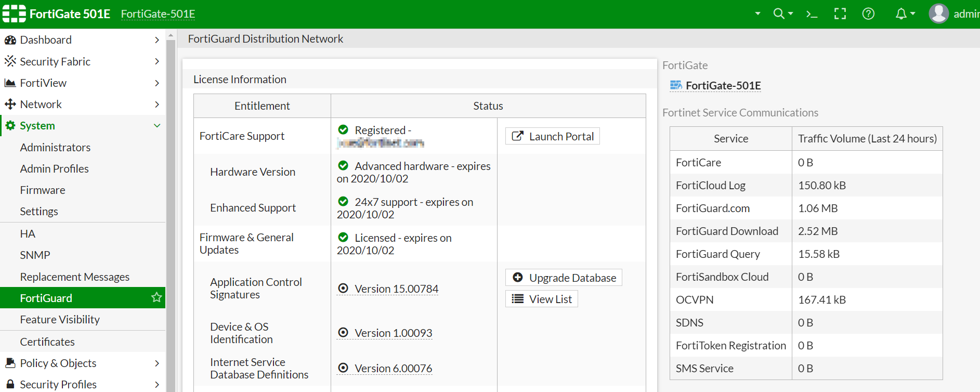The height and width of the screenshot is (392, 980).
Task: Click the Version 6.00076 link
Action: 393,368
